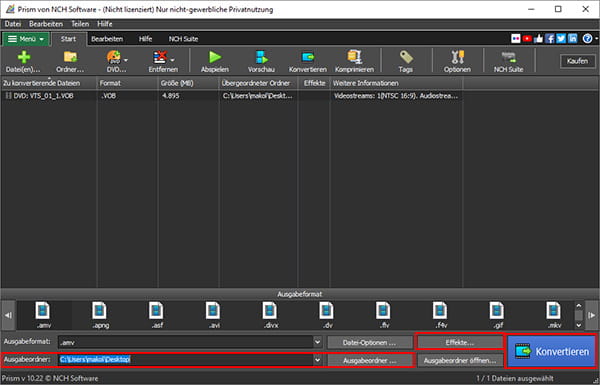The height and width of the screenshot is (385, 600).
Task: Click the thumbs-up like icon
Action: click(539, 39)
